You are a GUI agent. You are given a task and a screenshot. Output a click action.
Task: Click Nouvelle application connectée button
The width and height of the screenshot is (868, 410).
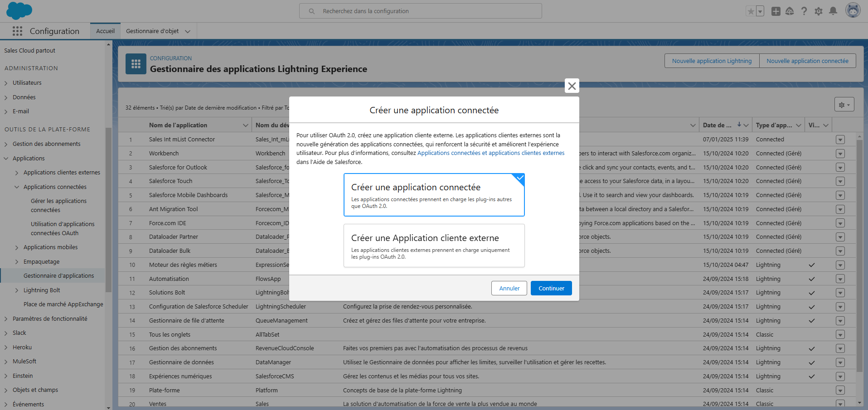click(x=808, y=61)
